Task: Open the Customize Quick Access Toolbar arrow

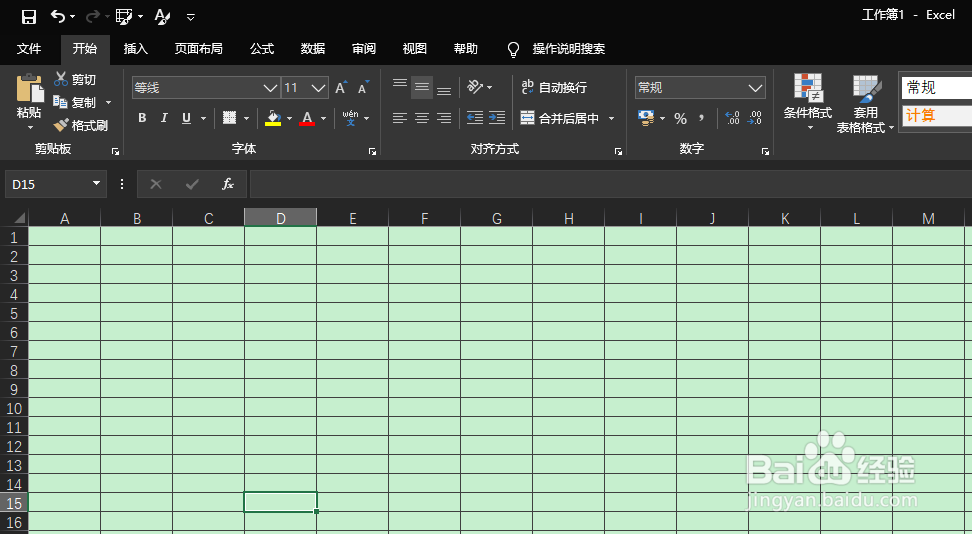Action: pos(191,17)
